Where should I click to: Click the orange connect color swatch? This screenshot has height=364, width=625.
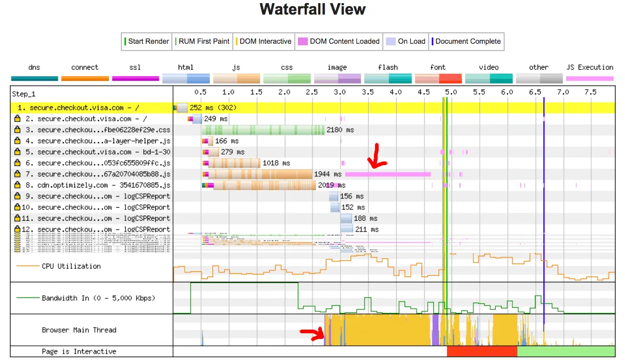[85, 78]
